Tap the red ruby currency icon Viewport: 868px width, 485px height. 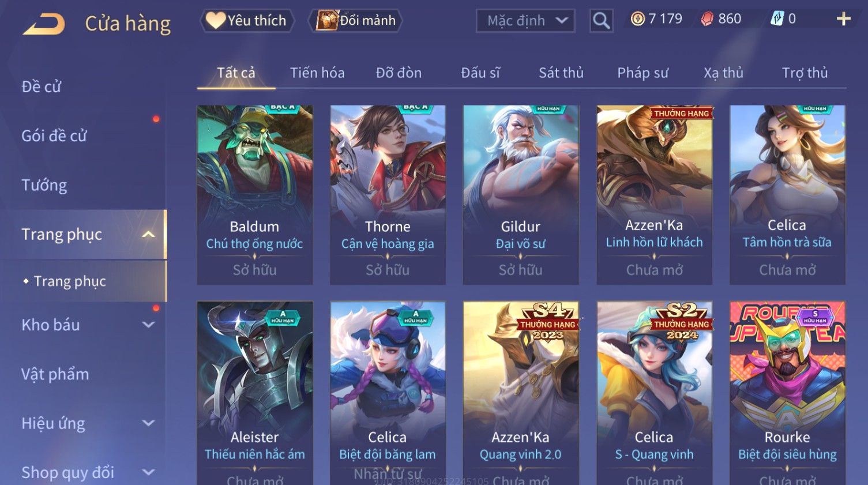pyautogui.click(x=707, y=19)
